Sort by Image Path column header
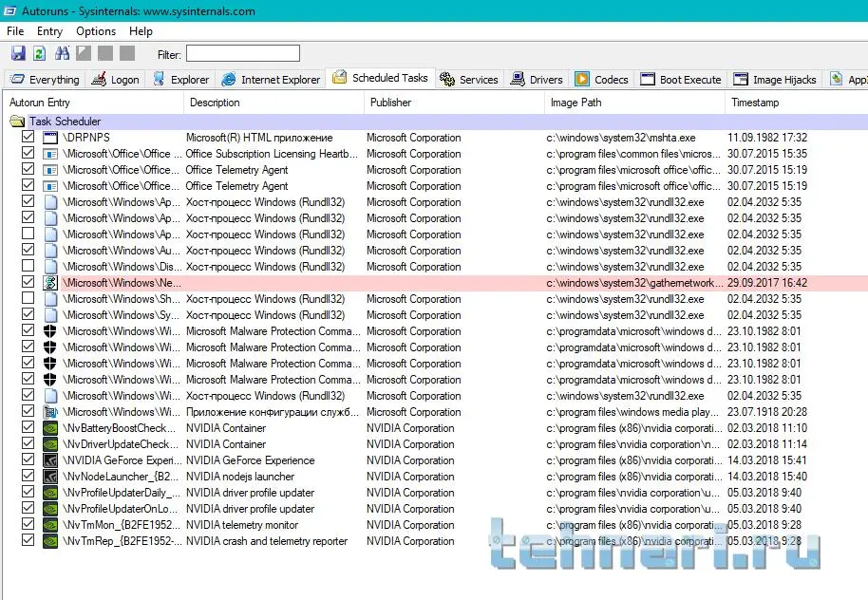The image size is (868, 600). [635, 103]
